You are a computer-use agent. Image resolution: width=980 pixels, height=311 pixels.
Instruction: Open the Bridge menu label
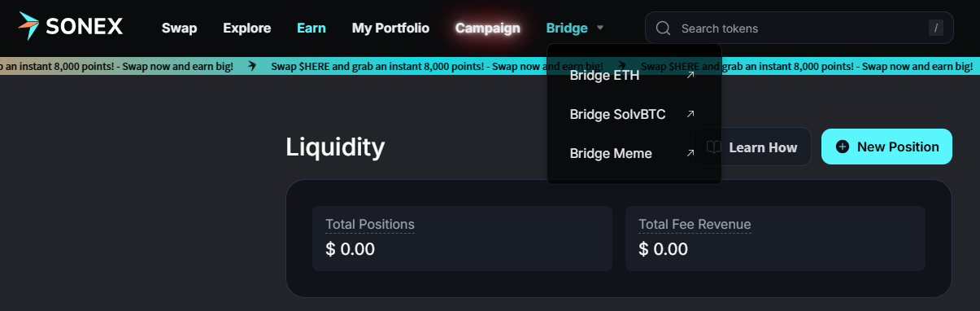click(x=567, y=28)
